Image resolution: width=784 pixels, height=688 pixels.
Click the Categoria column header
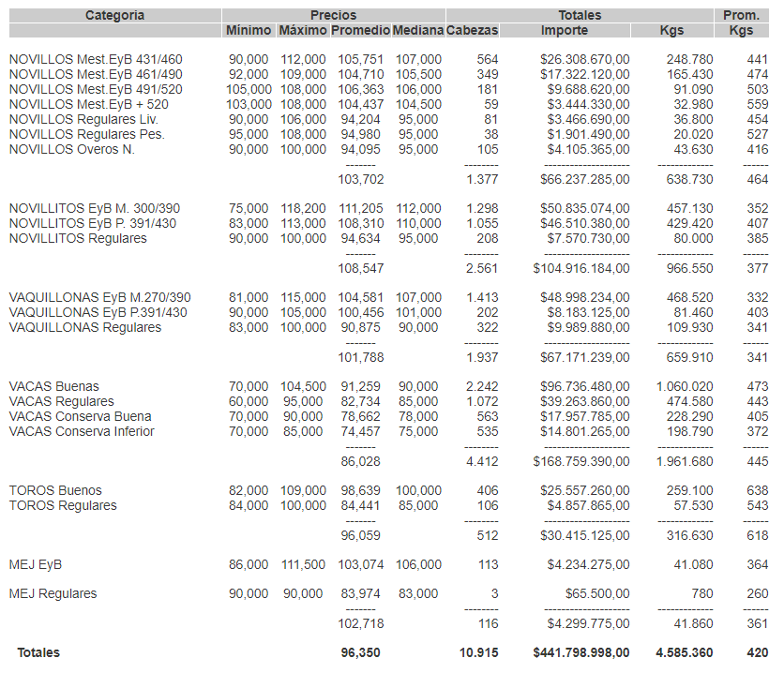tap(114, 15)
